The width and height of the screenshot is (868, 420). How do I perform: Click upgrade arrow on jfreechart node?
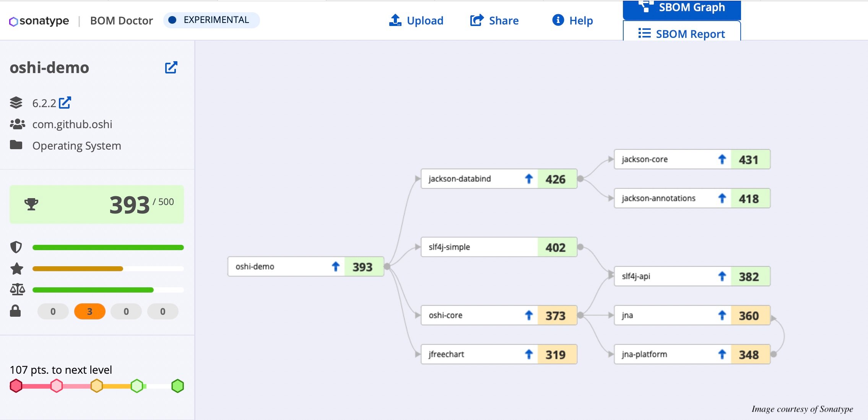click(529, 354)
